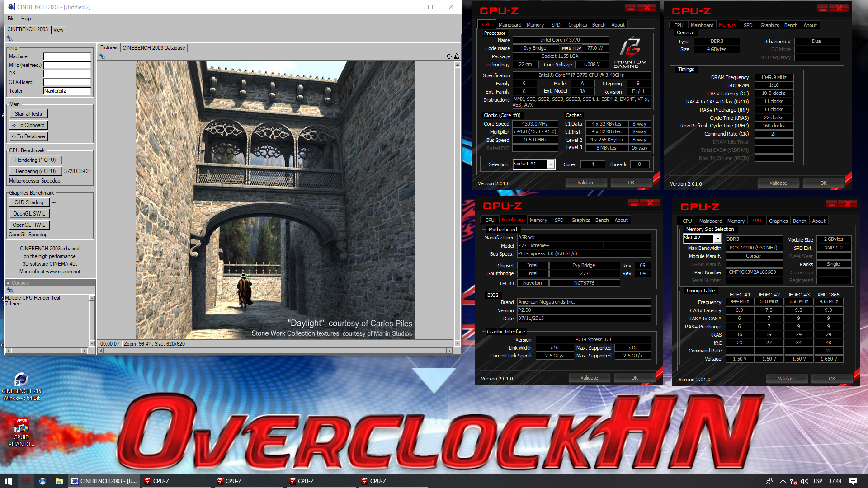Click the Console horizontal scroll right arrow
Viewport: 868px width, 488px height.
(x=84, y=351)
